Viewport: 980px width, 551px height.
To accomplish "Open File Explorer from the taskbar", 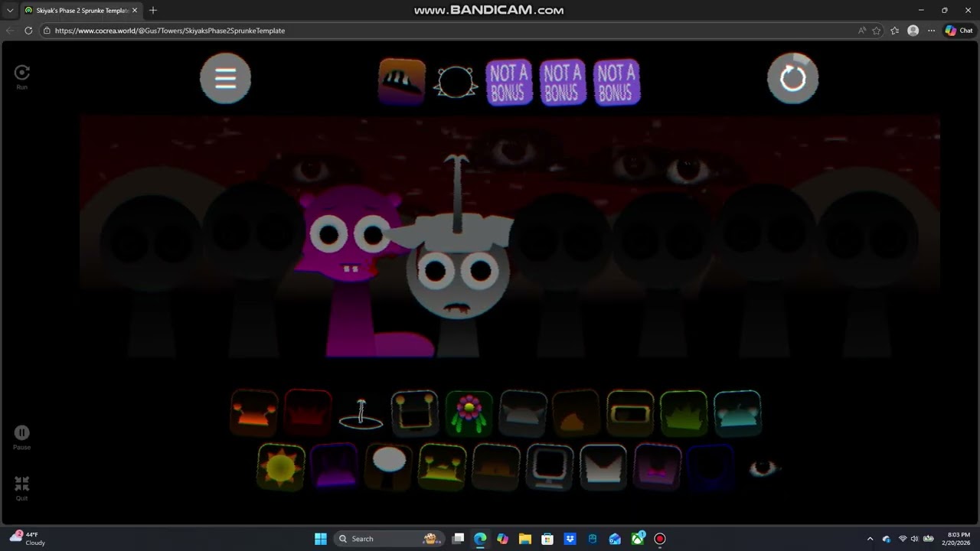I will 525,539.
